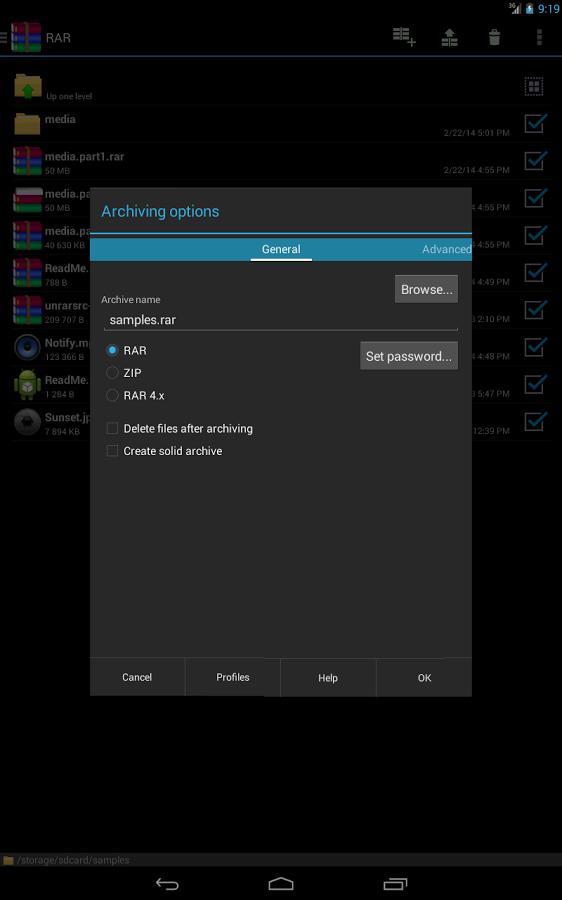This screenshot has width=562, height=900.
Task: Choose the RAR 4.x radio option
Action: click(113, 395)
